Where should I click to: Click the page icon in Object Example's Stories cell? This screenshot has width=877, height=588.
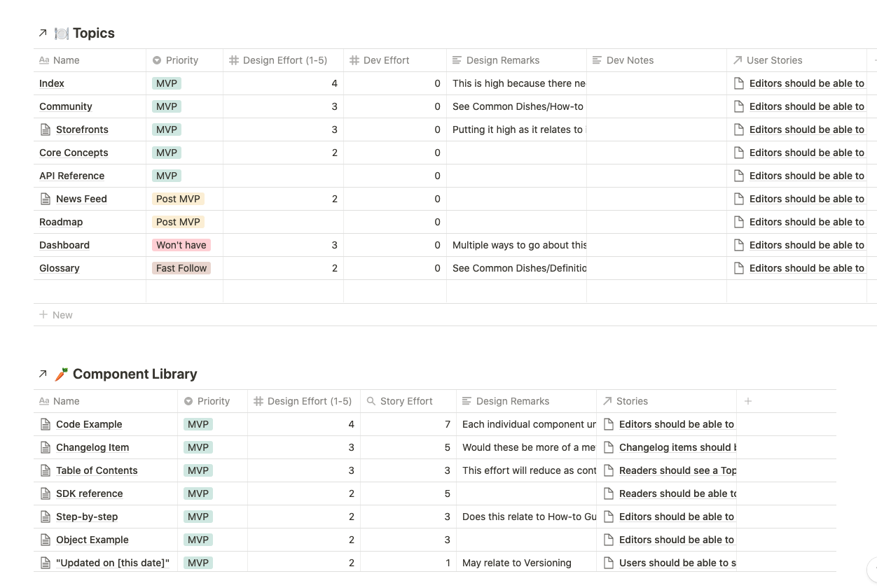[608, 540]
